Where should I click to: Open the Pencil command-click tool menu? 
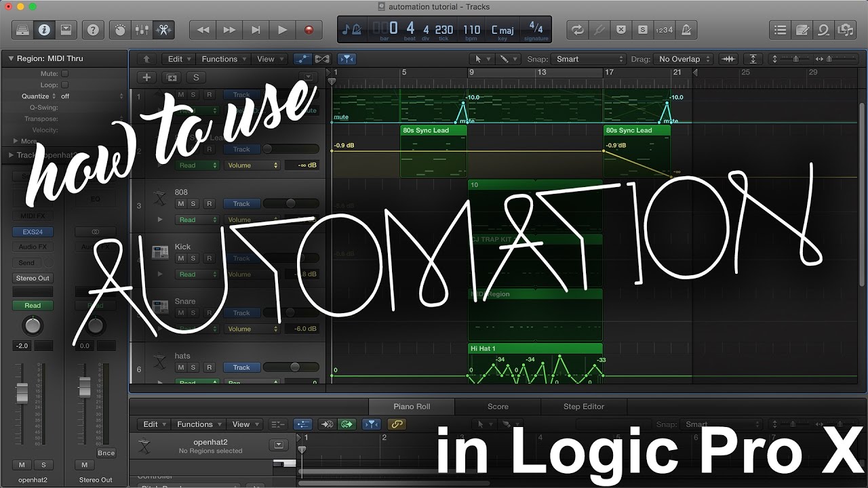point(508,59)
